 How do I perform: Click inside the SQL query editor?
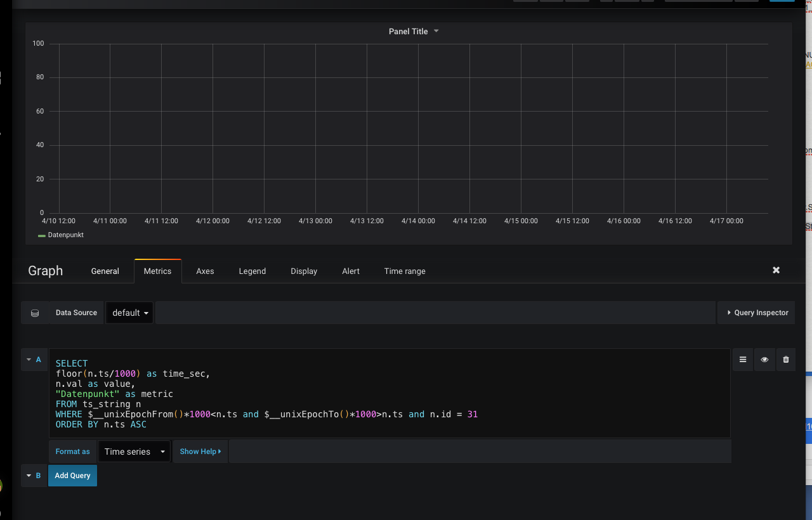pos(390,393)
